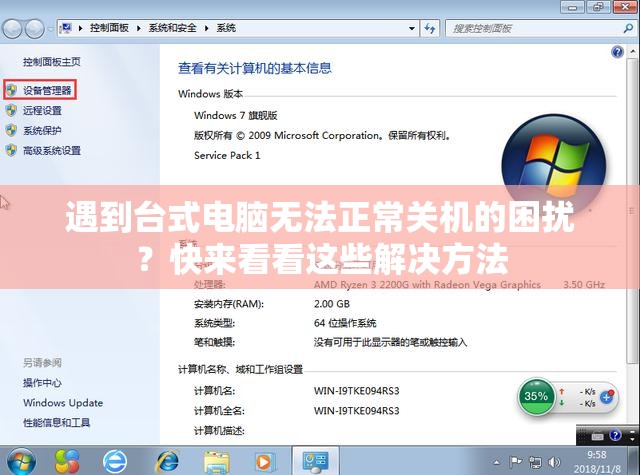The width and height of the screenshot is (640, 475).
Task: Click the volume speaker tray icon
Action: (x=554, y=462)
